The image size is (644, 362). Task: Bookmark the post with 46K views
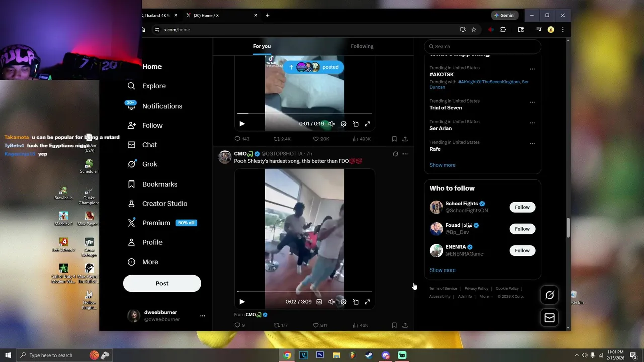click(x=394, y=325)
